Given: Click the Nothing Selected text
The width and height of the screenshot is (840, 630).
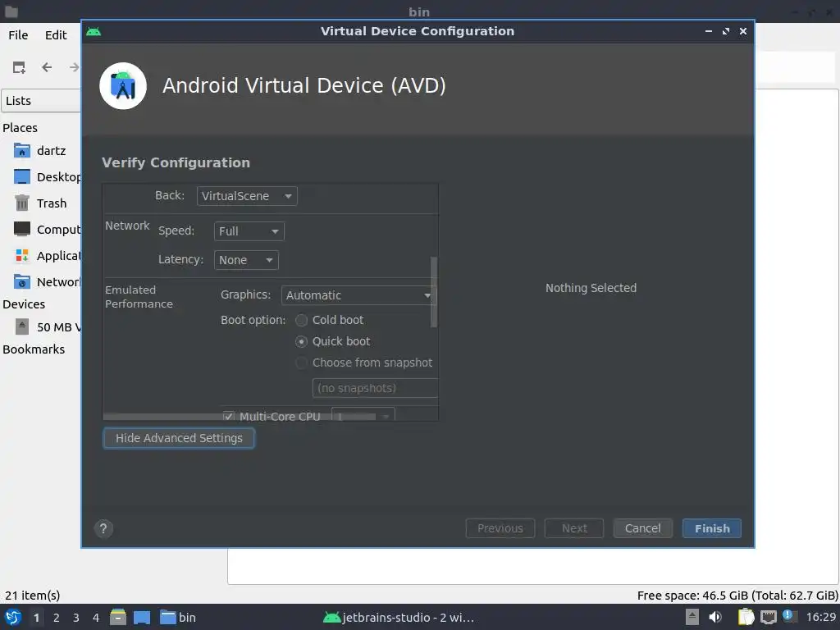Looking at the screenshot, I should tap(591, 288).
